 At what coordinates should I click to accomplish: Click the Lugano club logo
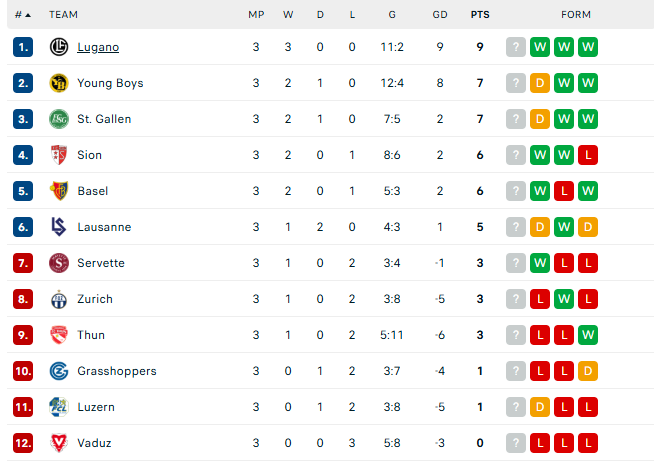59,47
